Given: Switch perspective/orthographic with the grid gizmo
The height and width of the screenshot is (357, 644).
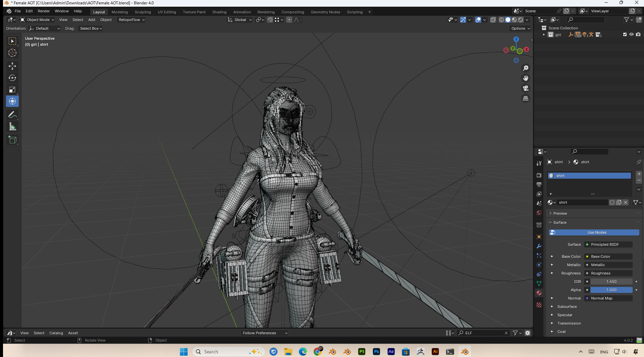Looking at the screenshot, I should (x=526, y=98).
